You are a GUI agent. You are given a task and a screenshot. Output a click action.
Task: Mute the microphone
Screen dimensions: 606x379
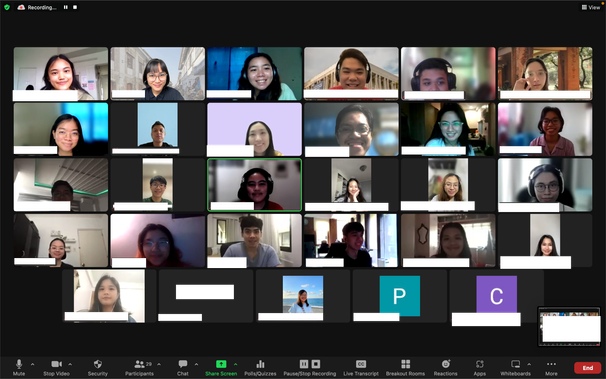coord(19,367)
